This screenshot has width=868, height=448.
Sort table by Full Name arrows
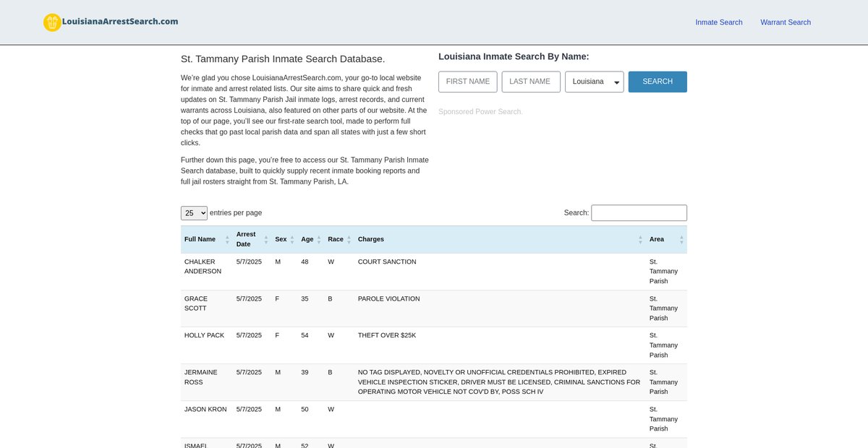click(227, 239)
